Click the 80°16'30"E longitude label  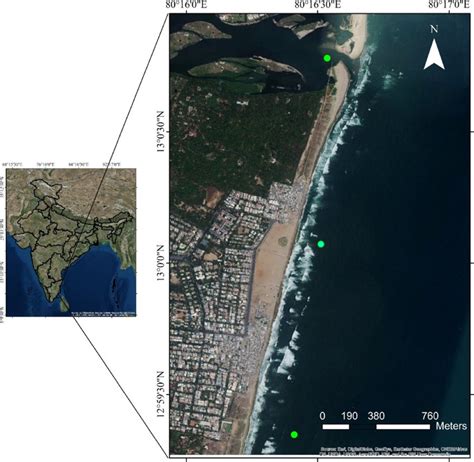[x=317, y=5]
